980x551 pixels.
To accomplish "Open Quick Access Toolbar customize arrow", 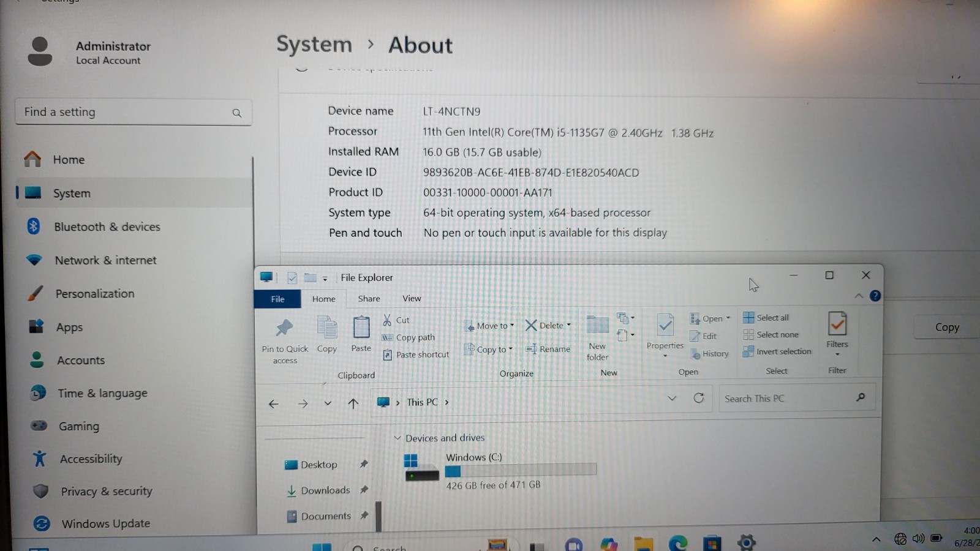I will [x=325, y=279].
